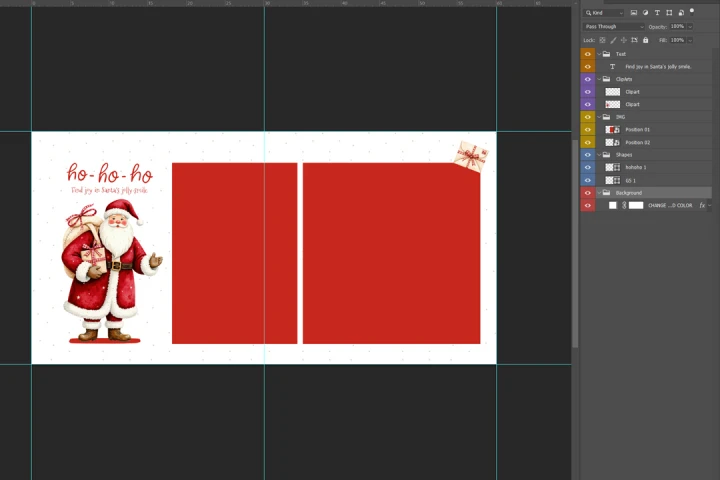Click the lock all padlock icon
The height and width of the screenshot is (480, 720).
(646, 40)
